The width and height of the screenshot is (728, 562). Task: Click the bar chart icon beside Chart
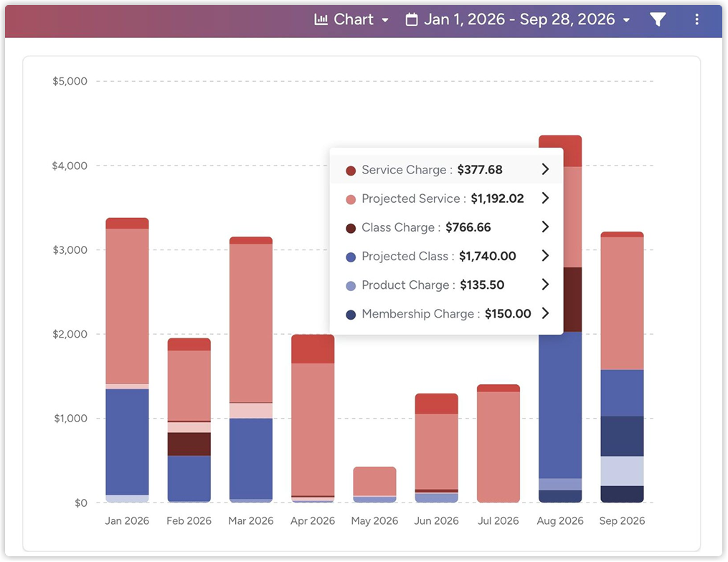point(321,19)
